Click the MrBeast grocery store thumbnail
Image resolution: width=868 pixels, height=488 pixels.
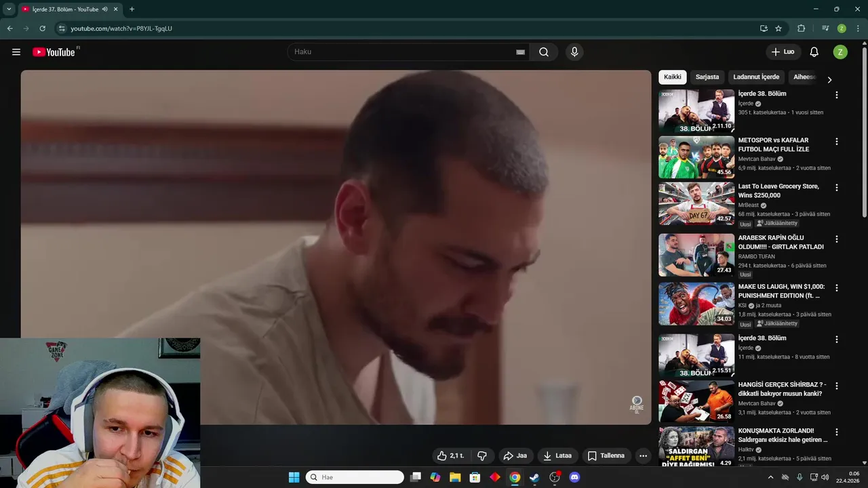tap(696, 203)
